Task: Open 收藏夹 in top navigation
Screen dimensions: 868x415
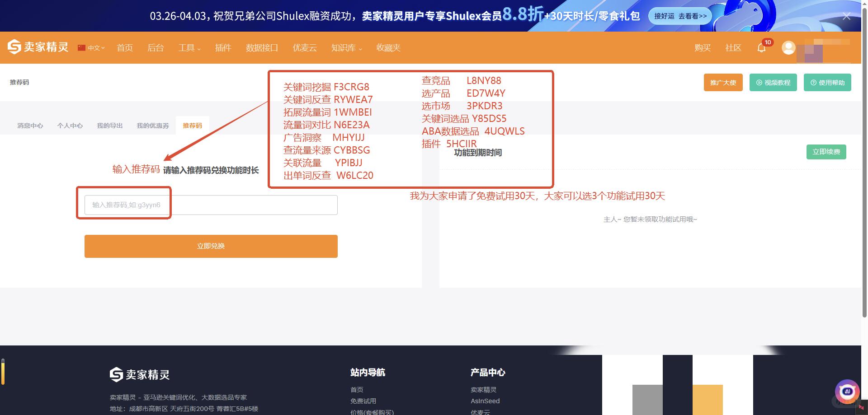Action: click(389, 48)
